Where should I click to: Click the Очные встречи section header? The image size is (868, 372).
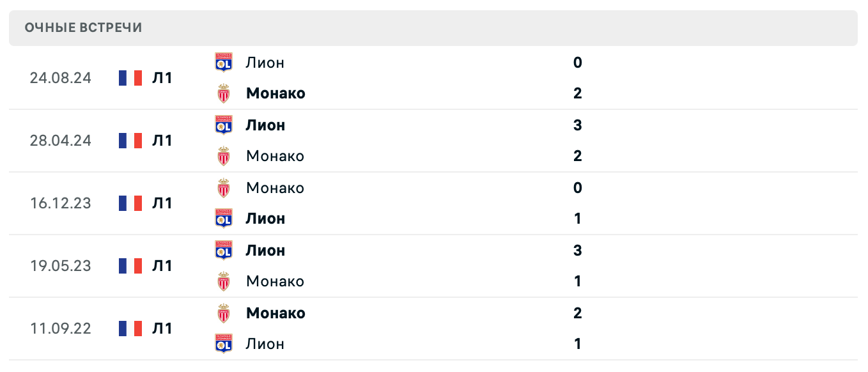point(84,27)
